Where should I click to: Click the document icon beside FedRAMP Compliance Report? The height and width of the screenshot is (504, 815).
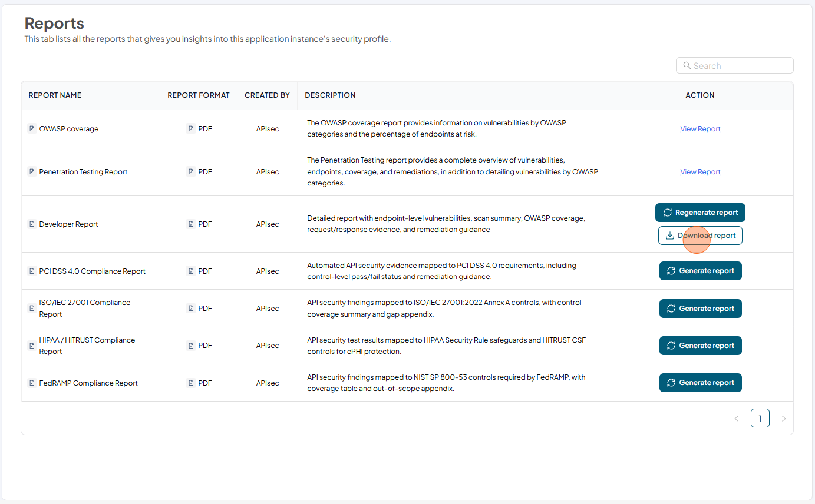(32, 383)
